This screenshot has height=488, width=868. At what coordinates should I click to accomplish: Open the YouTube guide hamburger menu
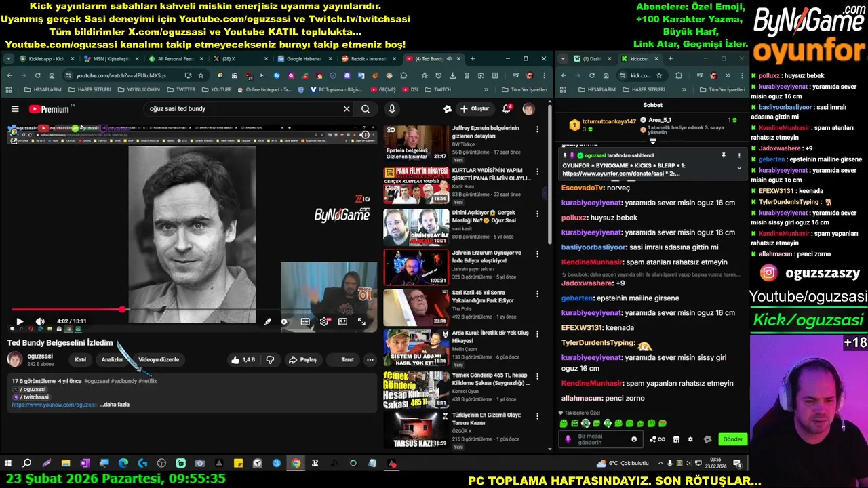[x=15, y=109]
